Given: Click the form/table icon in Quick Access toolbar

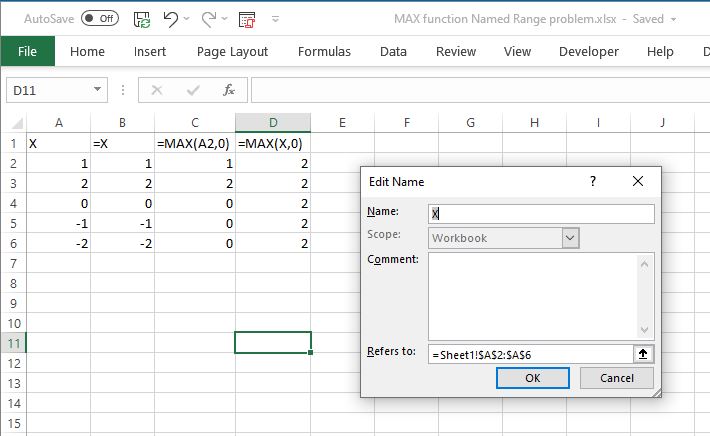Looking at the screenshot, I should pyautogui.click(x=247, y=19).
